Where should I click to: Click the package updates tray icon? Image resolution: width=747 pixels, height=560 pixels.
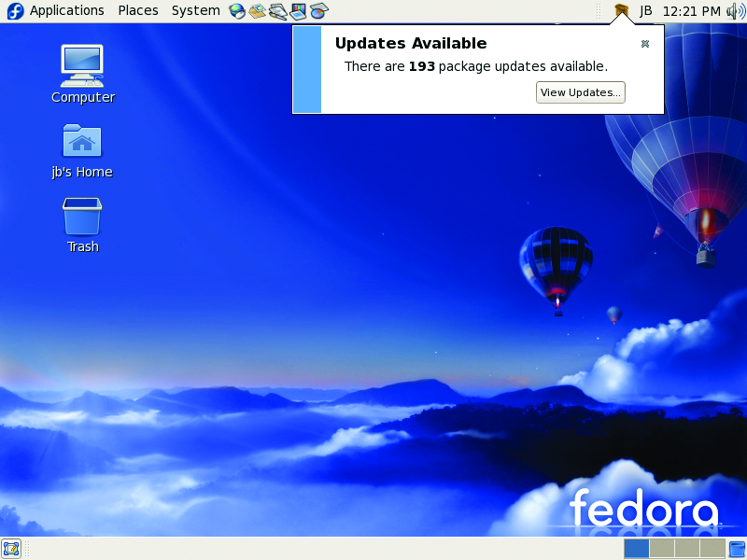coord(621,11)
